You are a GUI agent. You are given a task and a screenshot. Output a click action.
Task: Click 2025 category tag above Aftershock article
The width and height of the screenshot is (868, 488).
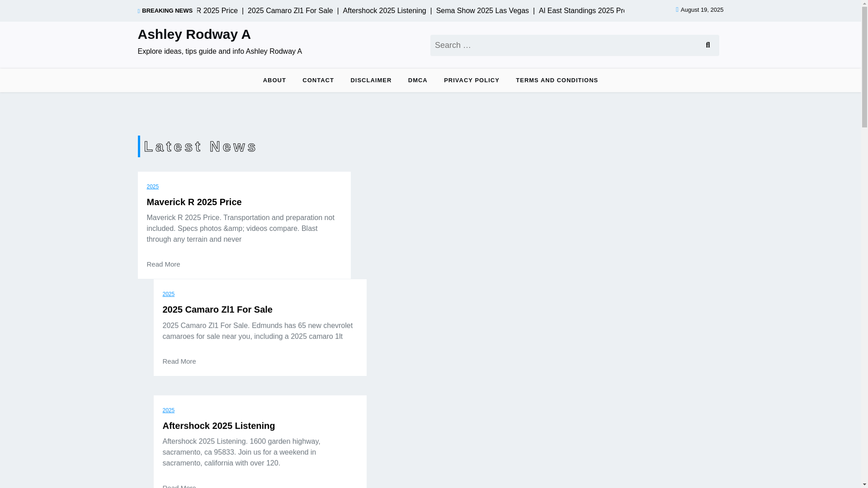click(169, 410)
